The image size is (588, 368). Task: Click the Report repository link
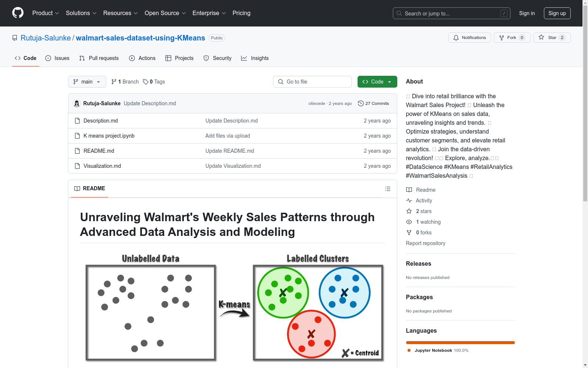click(x=426, y=243)
